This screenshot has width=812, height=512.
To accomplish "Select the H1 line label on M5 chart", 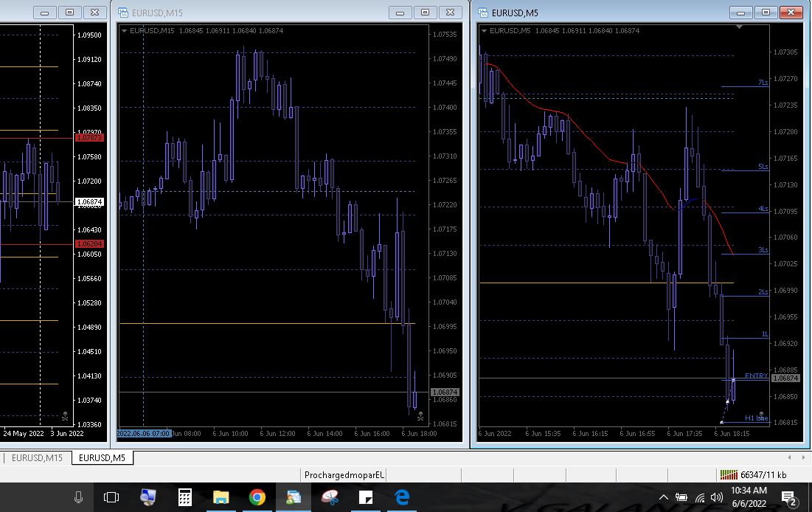I will tap(756, 418).
